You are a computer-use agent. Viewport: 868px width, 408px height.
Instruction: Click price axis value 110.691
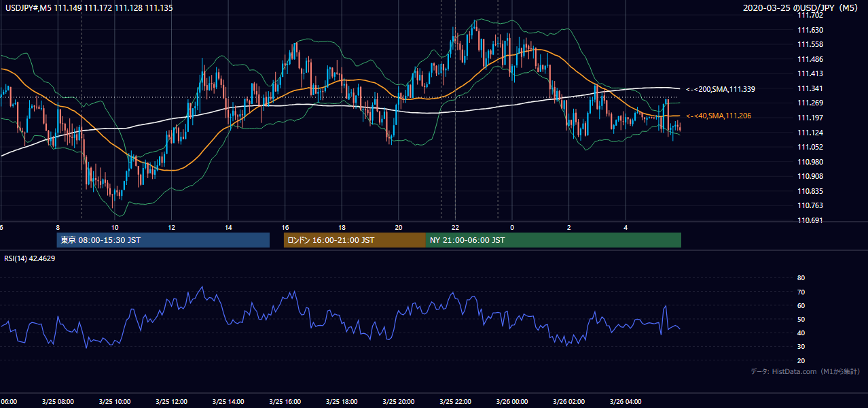pyautogui.click(x=810, y=220)
